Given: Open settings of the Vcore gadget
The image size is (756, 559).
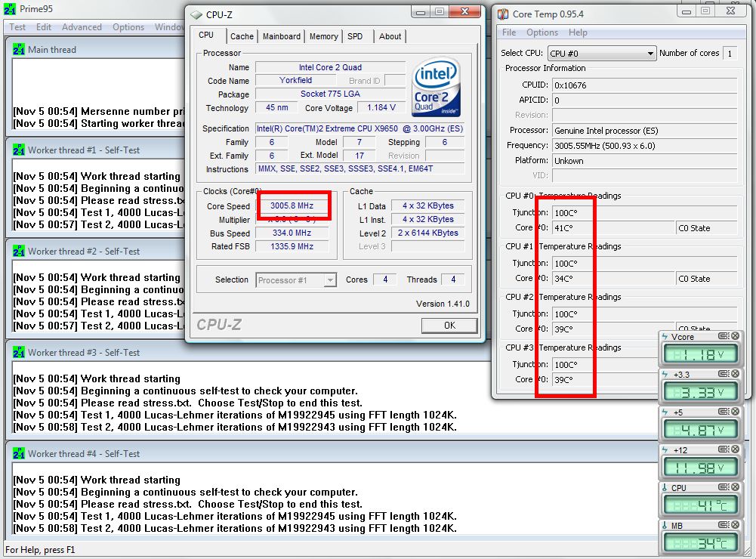Looking at the screenshot, I should [x=724, y=336].
